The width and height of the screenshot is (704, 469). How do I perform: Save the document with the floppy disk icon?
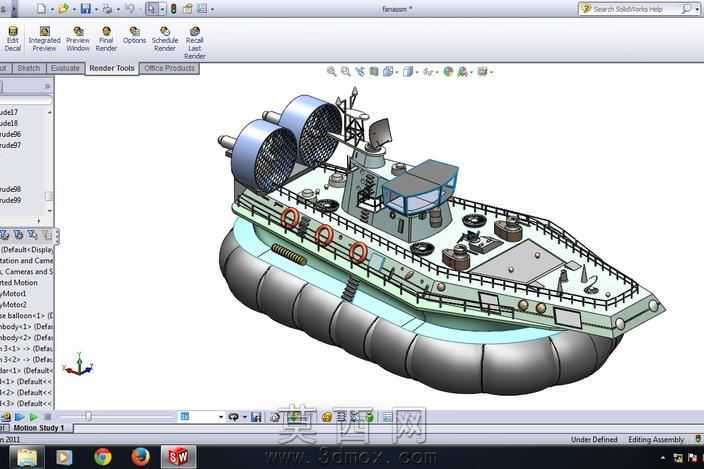coord(85,9)
